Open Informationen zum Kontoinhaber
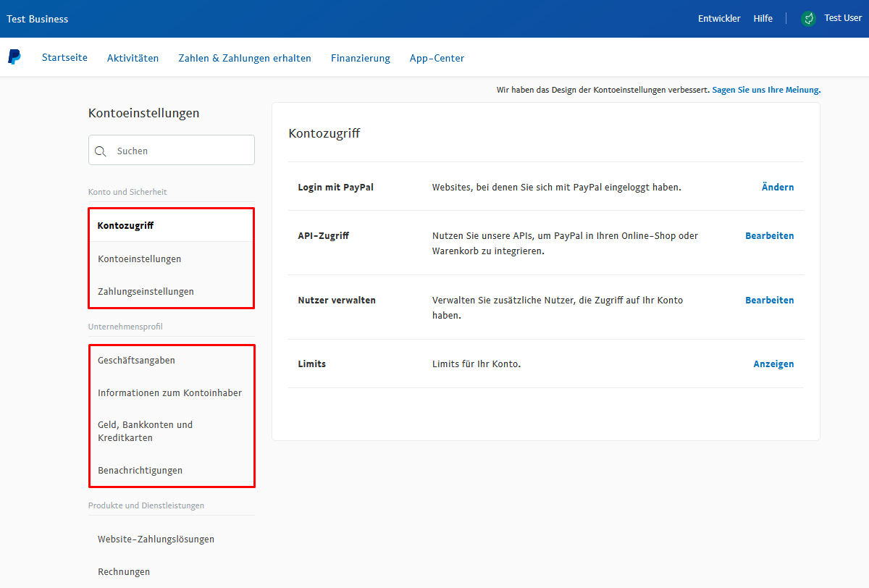869x588 pixels. click(x=171, y=393)
